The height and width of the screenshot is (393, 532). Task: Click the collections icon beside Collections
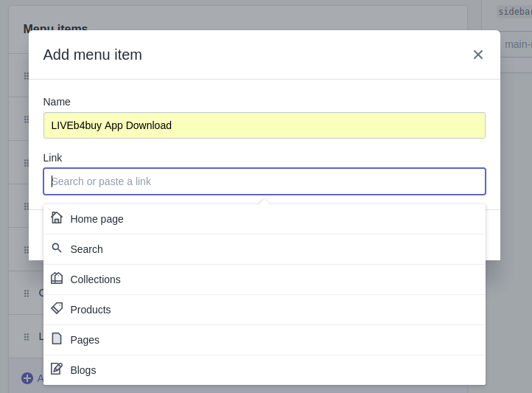coord(57,278)
